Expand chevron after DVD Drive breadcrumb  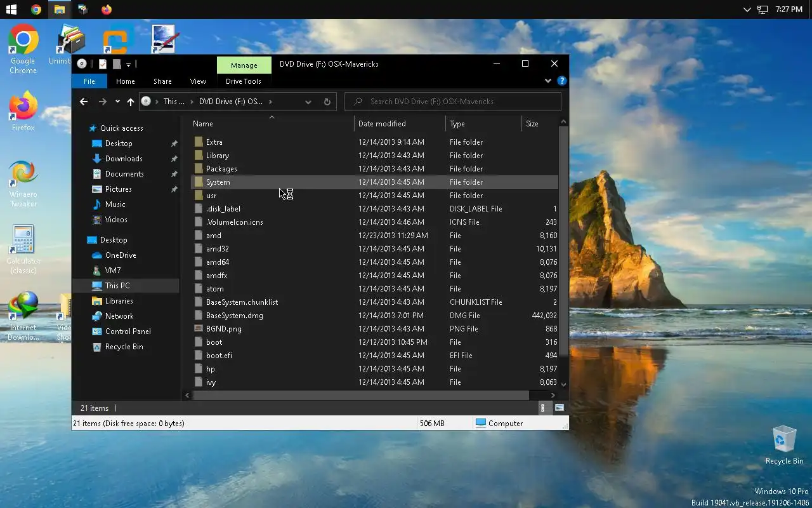[270, 102]
